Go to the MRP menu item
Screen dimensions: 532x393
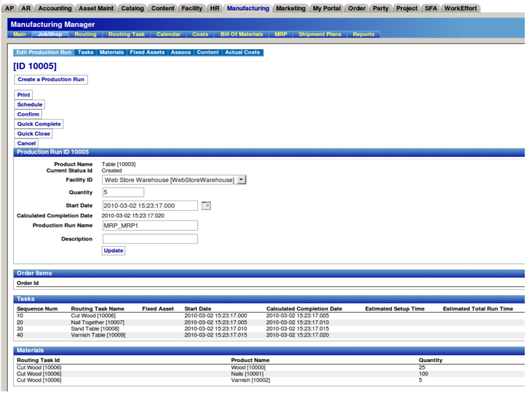[x=281, y=34]
